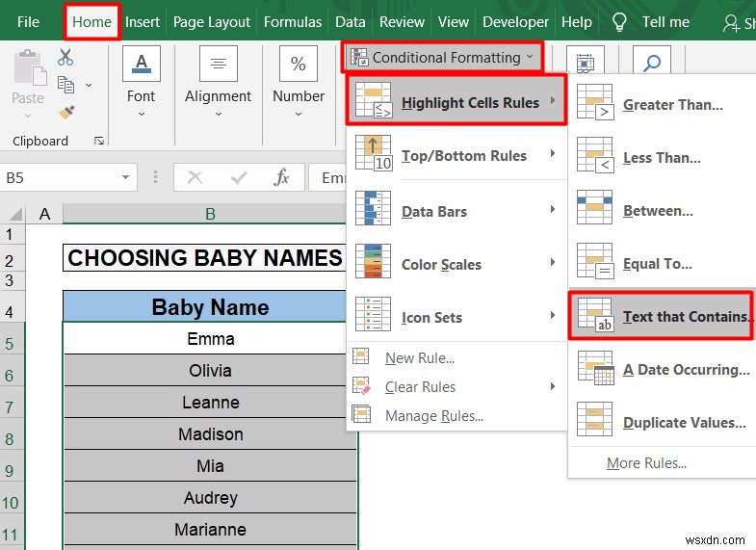The width and height of the screenshot is (756, 550).
Task: Switch to the Help tab
Action: 577,22
